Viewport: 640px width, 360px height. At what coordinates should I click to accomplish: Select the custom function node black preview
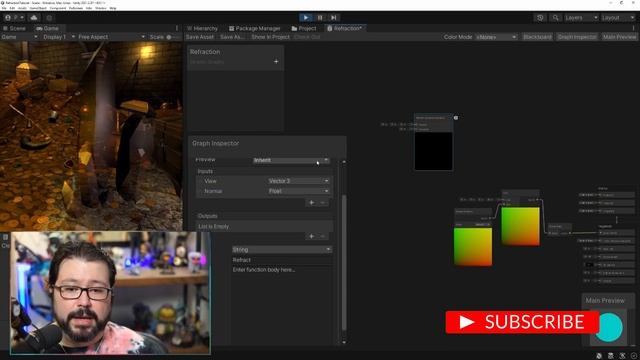(433, 151)
